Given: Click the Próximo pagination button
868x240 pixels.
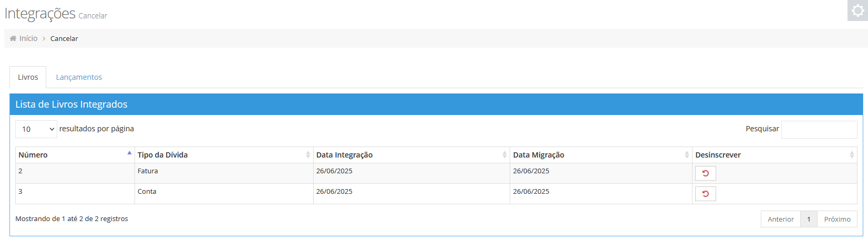Looking at the screenshot, I should click(837, 219).
